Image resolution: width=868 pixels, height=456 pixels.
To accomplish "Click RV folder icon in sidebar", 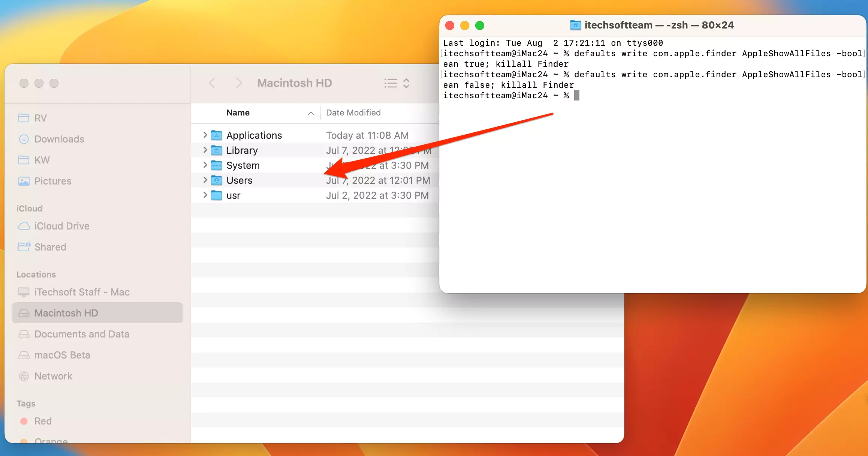I will pos(24,118).
